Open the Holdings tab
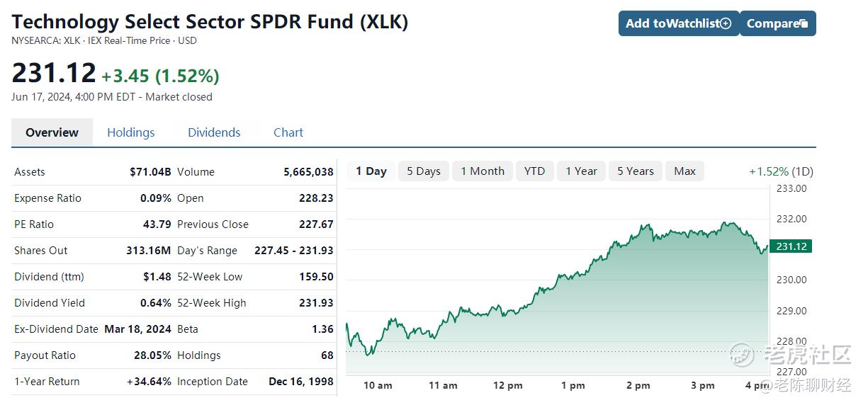Viewport: 868px width, 405px height. [130, 132]
